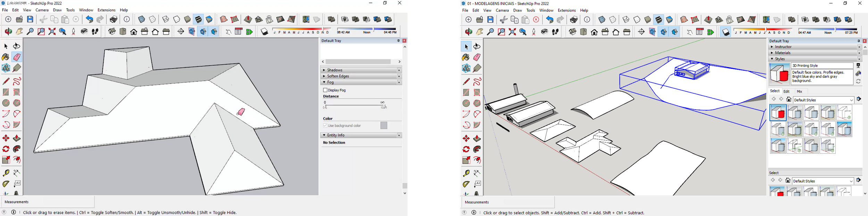Switch to the Edit tab in Styles panel
This screenshot has width=868, height=216.
[786, 91]
